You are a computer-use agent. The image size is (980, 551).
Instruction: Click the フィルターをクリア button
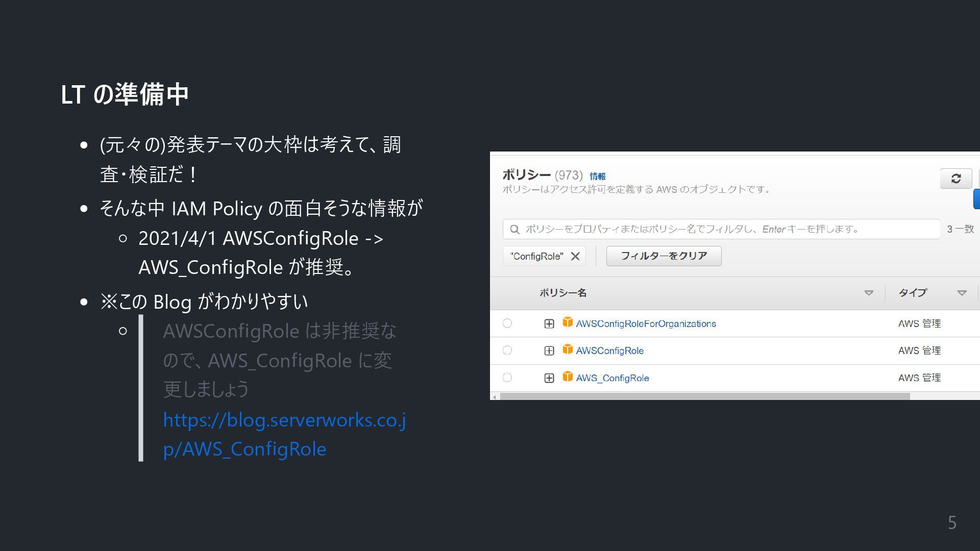coord(664,256)
